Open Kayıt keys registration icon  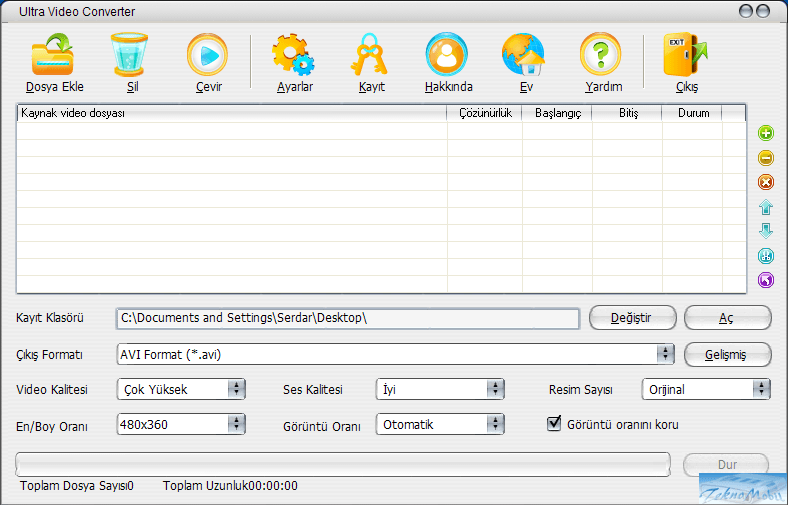(x=369, y=55)
